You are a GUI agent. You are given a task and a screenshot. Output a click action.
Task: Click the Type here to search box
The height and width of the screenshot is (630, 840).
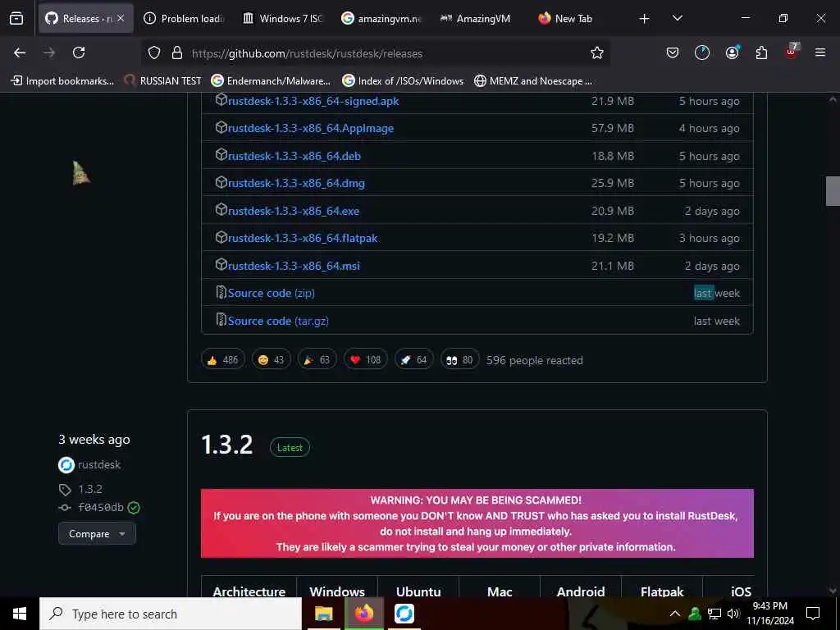point(171,614)
